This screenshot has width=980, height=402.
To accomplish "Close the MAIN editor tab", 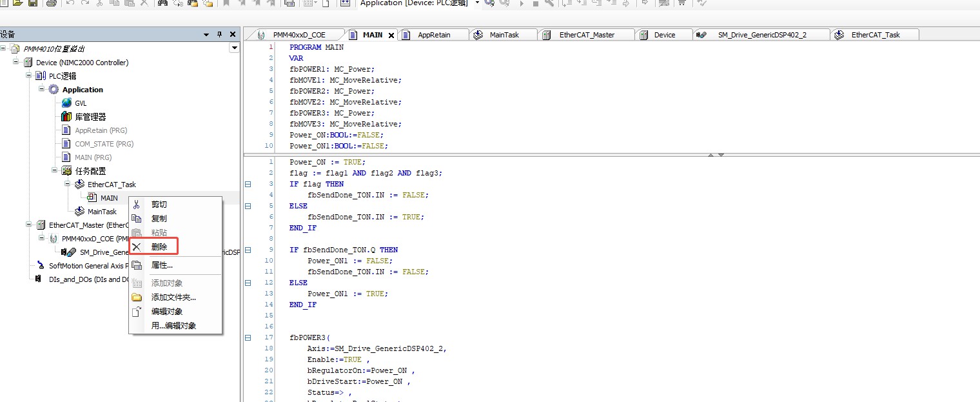I will [391, 35].
